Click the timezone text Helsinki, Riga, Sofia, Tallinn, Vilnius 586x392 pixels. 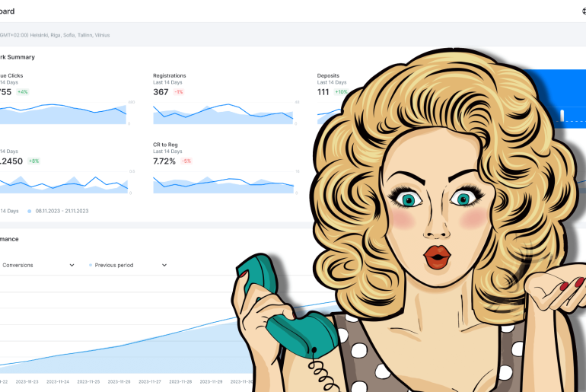70,35
